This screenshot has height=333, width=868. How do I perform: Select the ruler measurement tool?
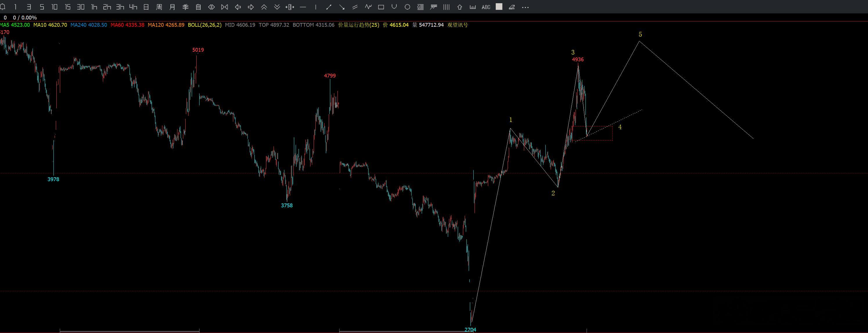(x=473, y=7)
